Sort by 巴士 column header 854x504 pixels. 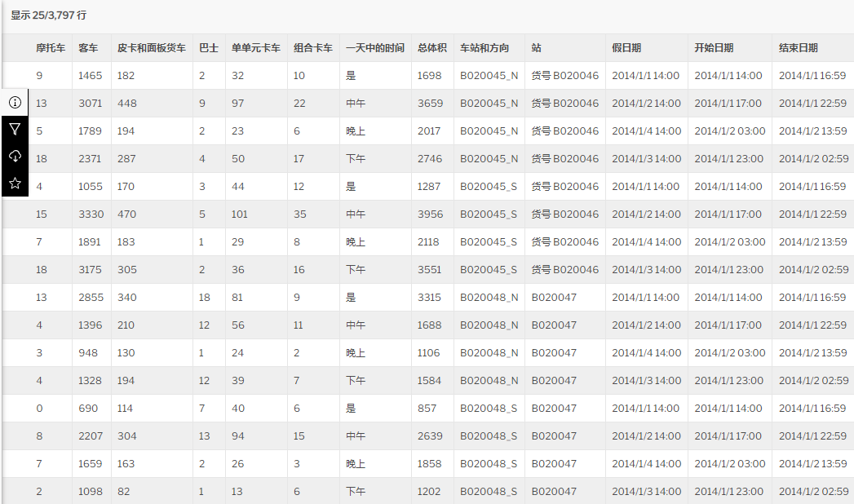[x=209, y=48]
